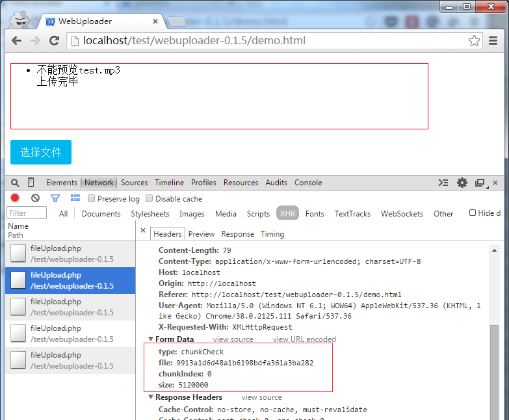Toggle the network filter funnel

click(55, 198)
